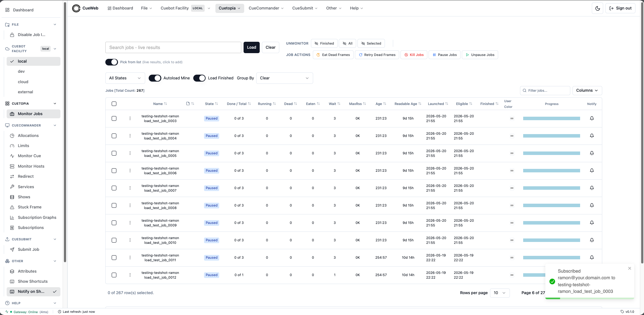
Task: Open Stuck Frame in sidebar
Action: click(x=34, y=207)
